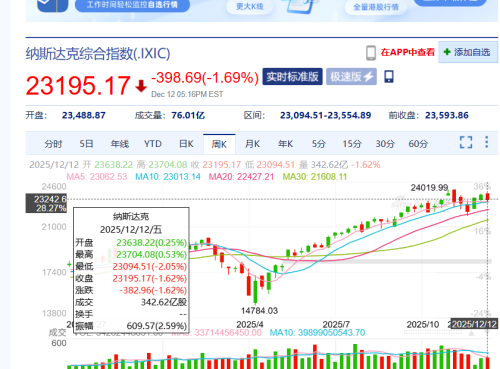500x369 pixels.
Task: Click the MA30: 21608.11 indicator label
Action: point(315,176)
